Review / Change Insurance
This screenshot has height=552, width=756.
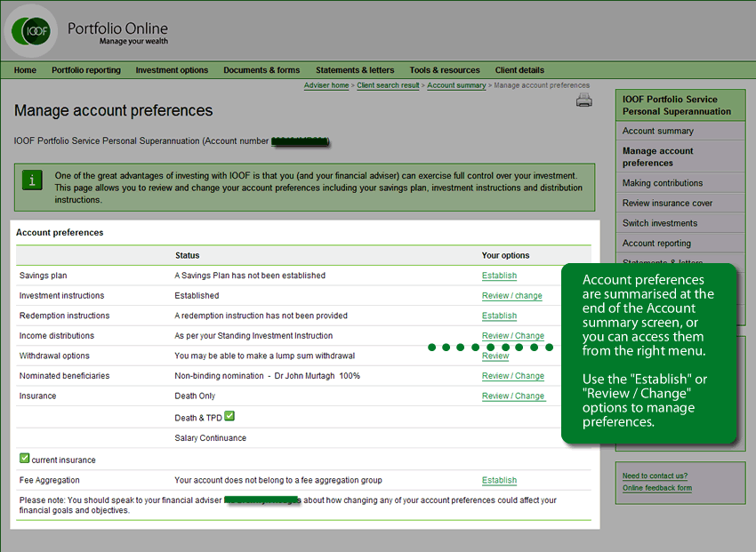click(x=513, y=396)
